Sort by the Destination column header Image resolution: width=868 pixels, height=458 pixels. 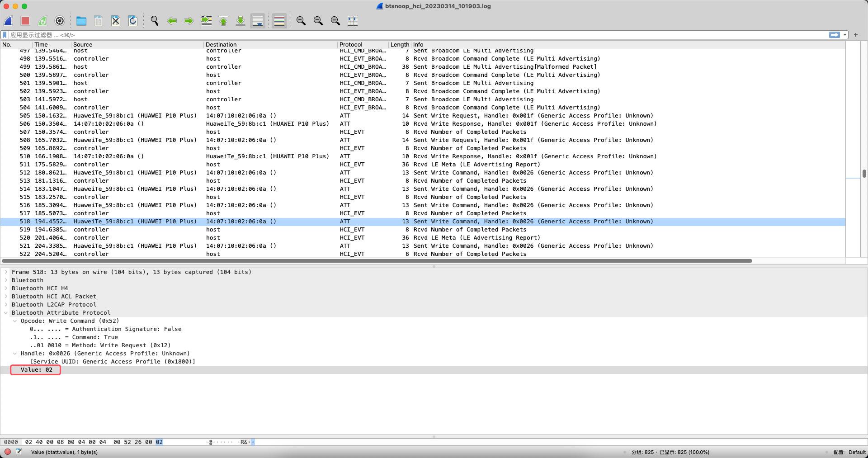pos(270,44)
